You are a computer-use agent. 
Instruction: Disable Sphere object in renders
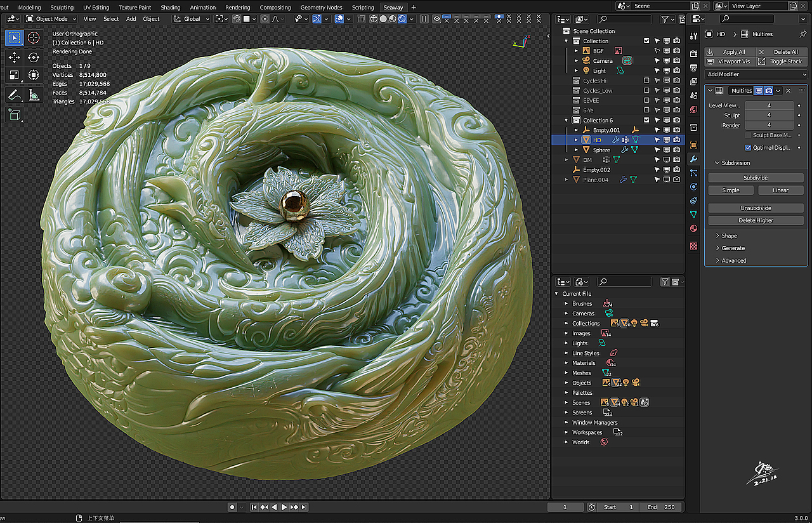pos(677,150)
